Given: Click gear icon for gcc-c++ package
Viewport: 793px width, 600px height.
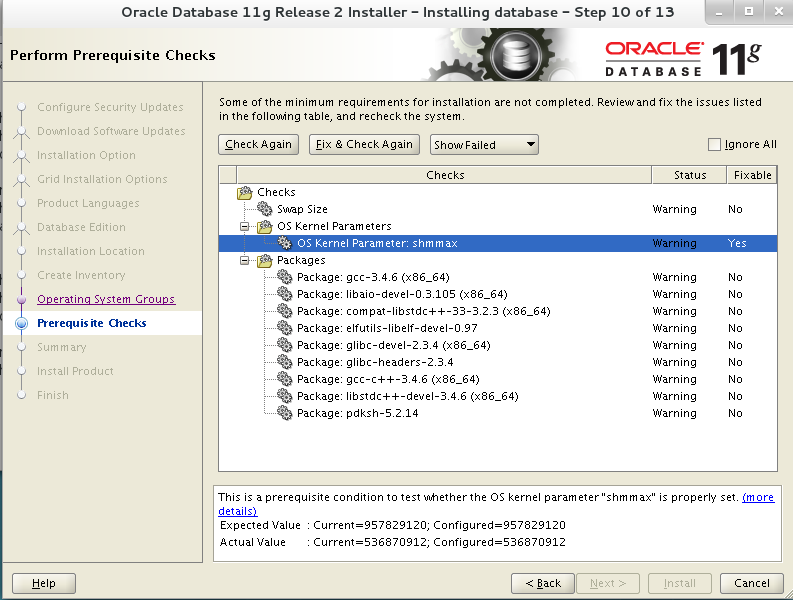Looking at the screenshot, I should click(x=285, y=379).
